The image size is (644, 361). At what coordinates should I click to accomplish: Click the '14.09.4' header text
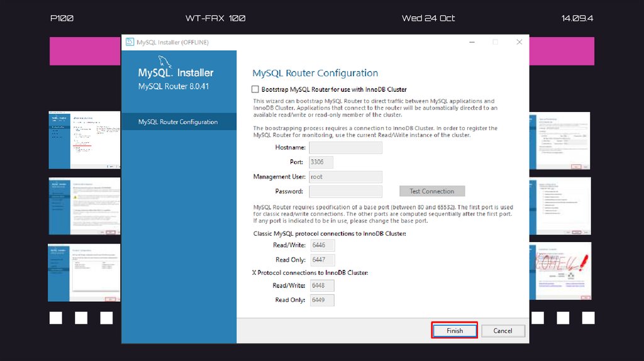tap(577, 18)
